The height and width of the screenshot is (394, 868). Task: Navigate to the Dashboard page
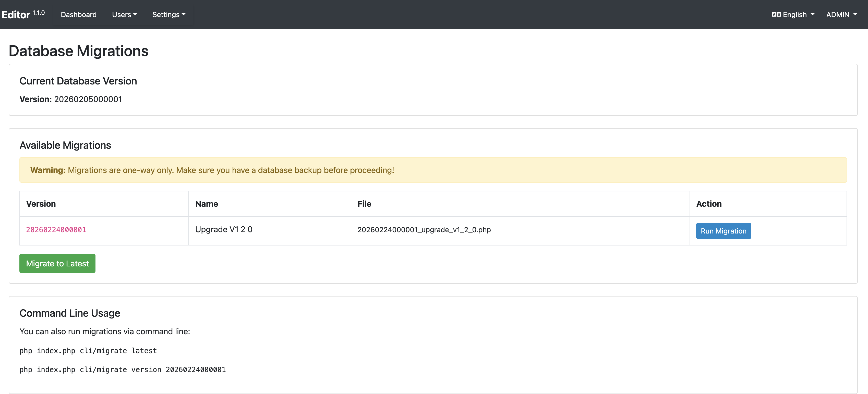(x=78, y=15)
